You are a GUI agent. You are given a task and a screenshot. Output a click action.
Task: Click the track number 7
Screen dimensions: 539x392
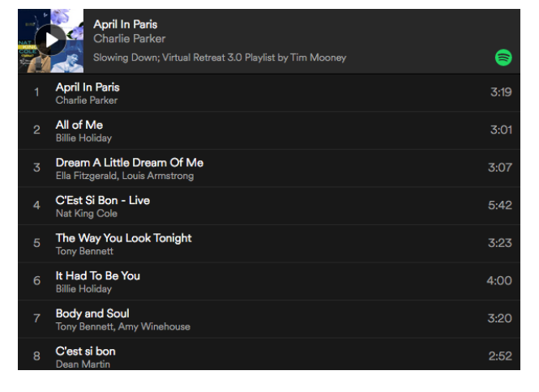click(x=36, y=318)
